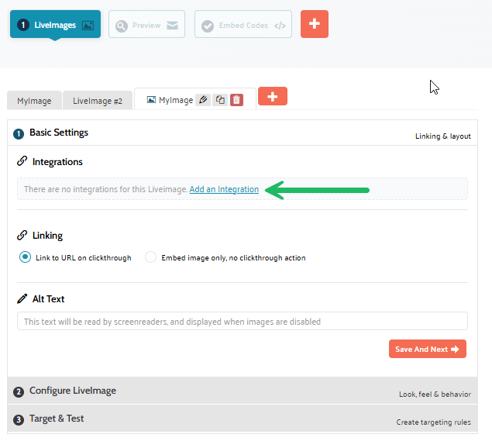Expand the Configure LiveImage section

[73, 391]
